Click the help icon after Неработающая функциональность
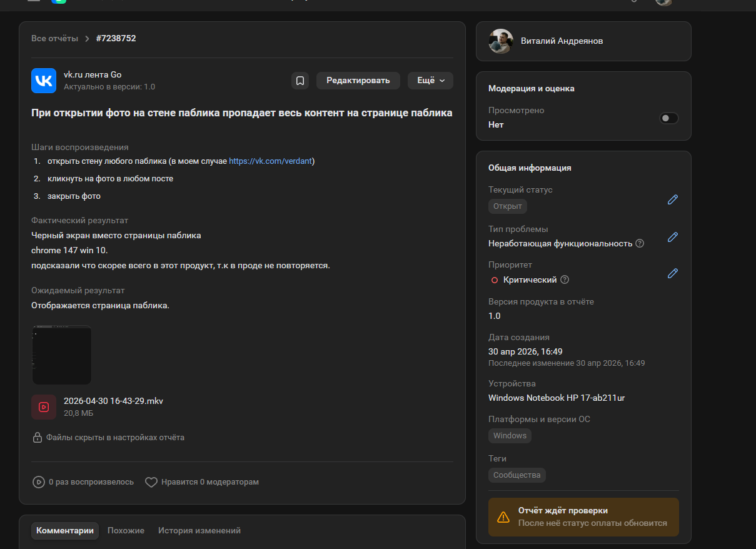Image resolution: width=756 pixels, height=549 pixels. [x=640, y=243]
